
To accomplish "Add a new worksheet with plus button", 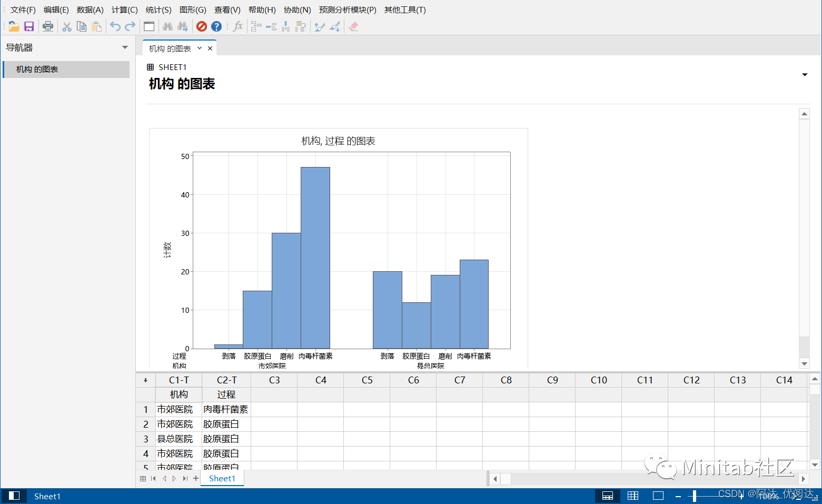I will pyautogui.click(x=195, y=478).
